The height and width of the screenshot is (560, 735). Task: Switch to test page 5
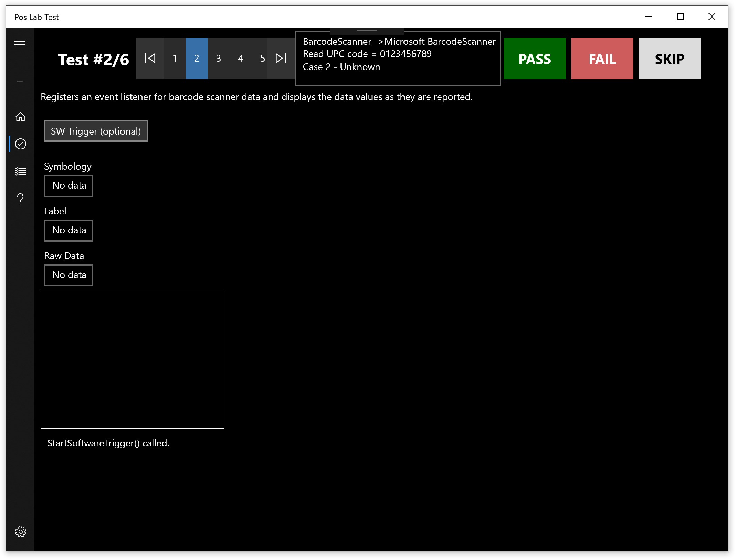[x=262, y=58]
